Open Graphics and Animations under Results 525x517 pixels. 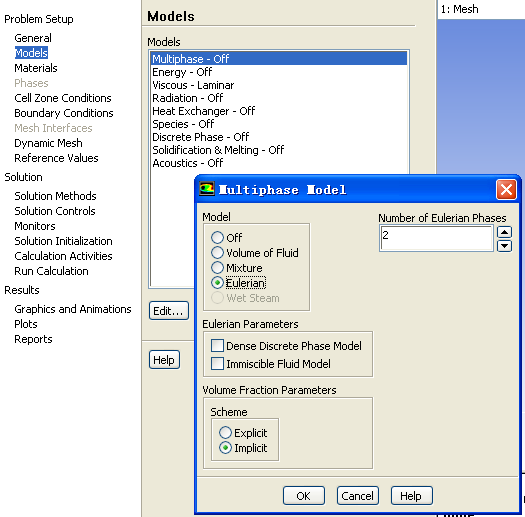pyautogui.click(x=73, y=309)
